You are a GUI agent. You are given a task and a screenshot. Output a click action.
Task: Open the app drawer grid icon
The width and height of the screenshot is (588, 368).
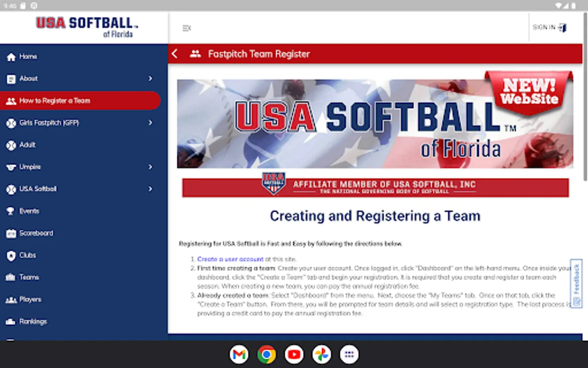click(x=349, y=355)
